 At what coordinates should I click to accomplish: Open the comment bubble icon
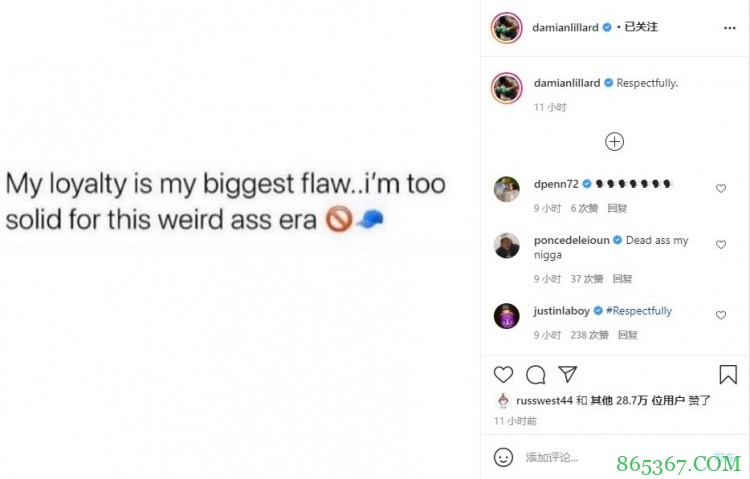[x=536, y=375]
